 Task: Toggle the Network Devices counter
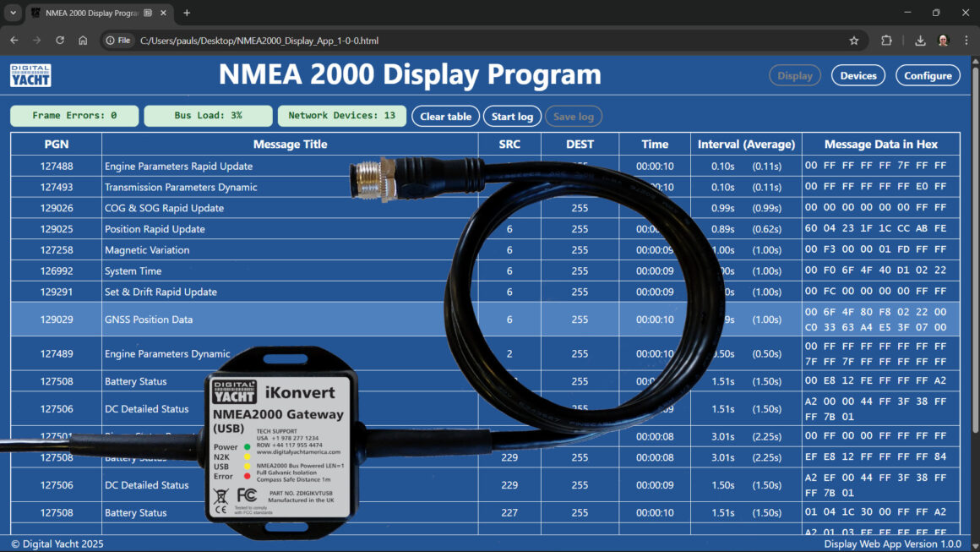pos(342,116)
